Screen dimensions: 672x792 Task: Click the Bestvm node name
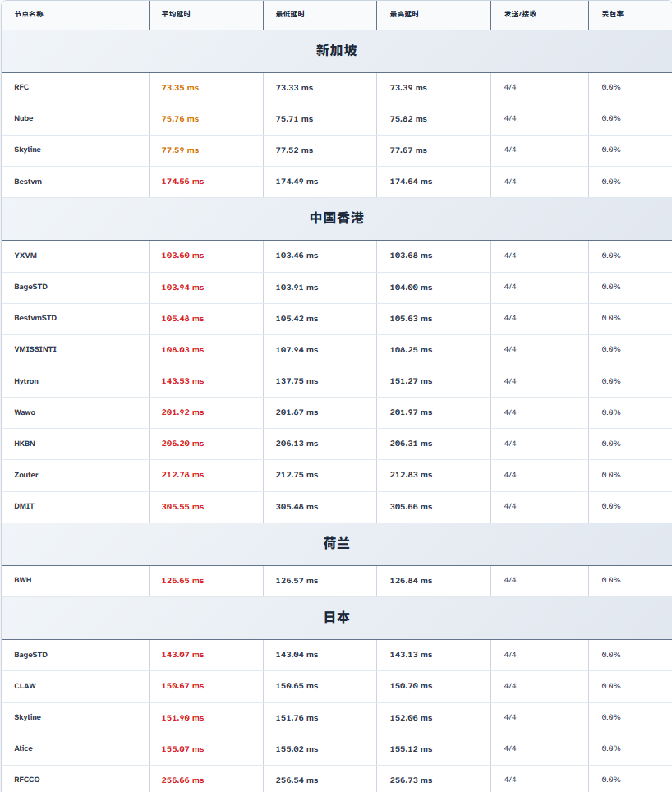[28, 182]
